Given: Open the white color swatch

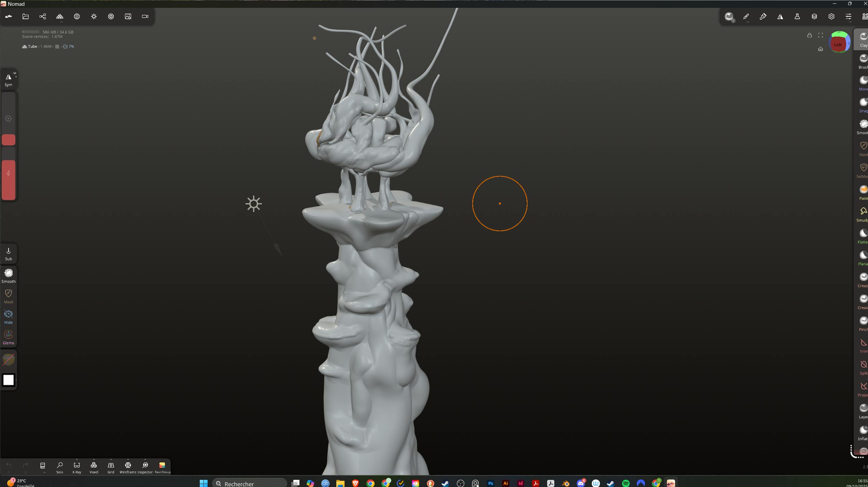Looking at the screenshot, I should coord(9,380).
